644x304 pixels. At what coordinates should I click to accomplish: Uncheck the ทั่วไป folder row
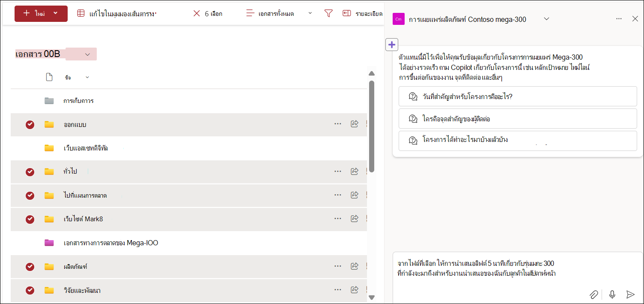coord(30,172)
